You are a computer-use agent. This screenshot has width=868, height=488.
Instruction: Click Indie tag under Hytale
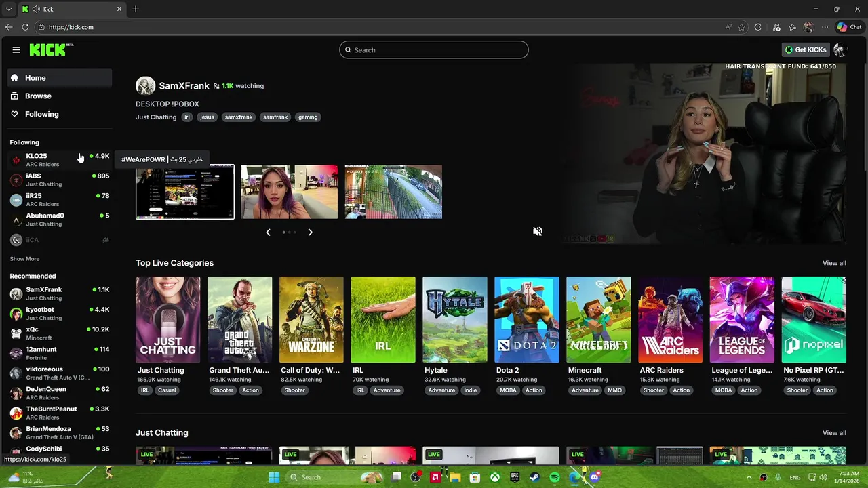[471, 390]
